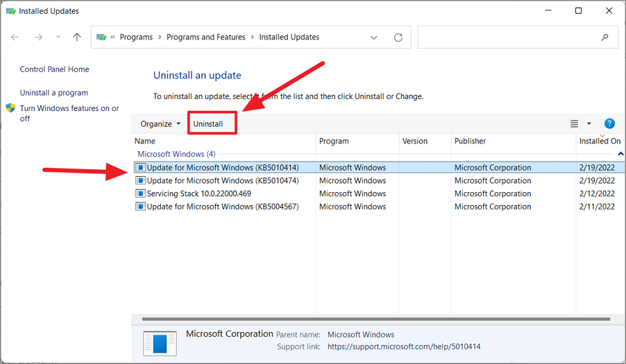This screenshot has width=626, height=364.
Task: Click the Installed Updates title bar icon
Action: pyautogui.click(x=11, y=11)
